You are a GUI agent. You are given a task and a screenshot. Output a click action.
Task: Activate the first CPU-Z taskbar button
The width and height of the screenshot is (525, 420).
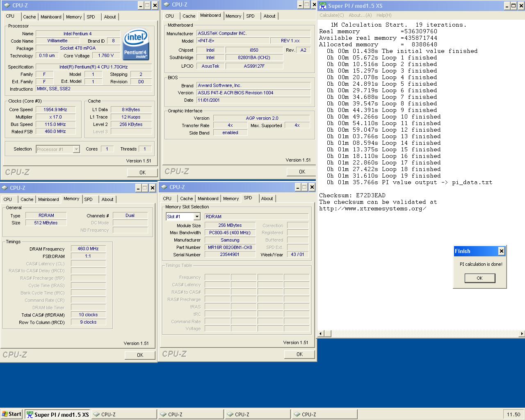124,414
